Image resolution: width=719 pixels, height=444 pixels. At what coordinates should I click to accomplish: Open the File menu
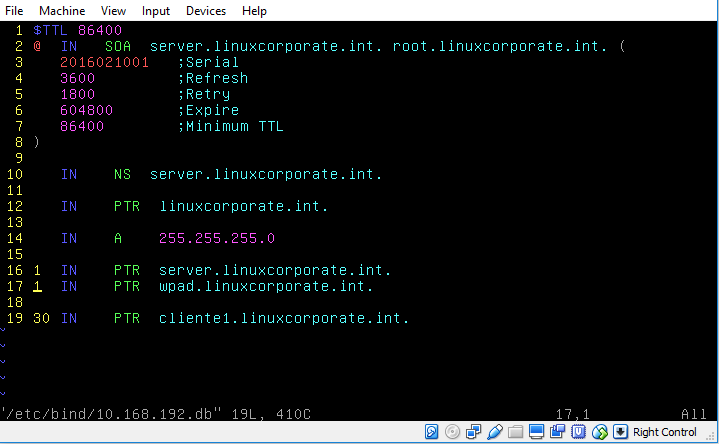(x=14, y=11)
